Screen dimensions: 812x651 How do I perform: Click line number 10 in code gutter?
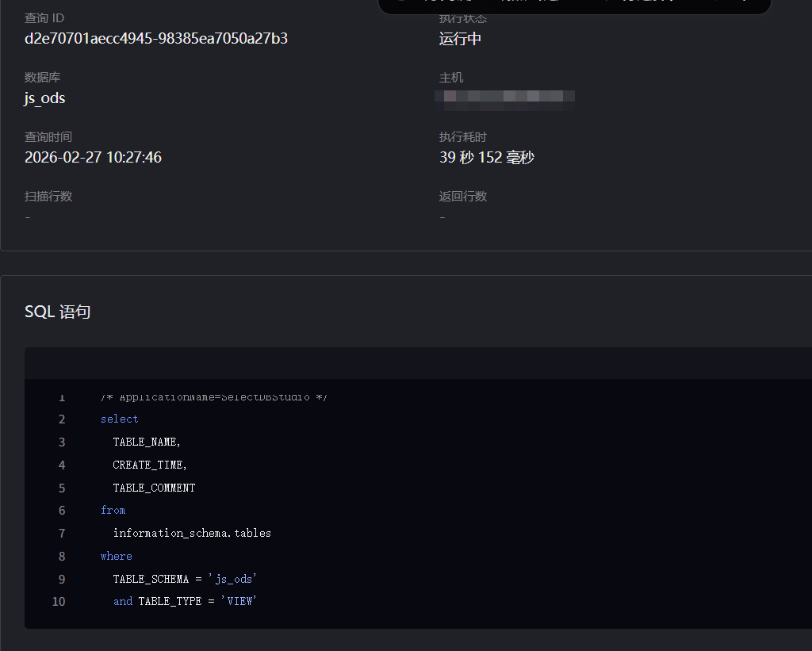coord(59,601)
